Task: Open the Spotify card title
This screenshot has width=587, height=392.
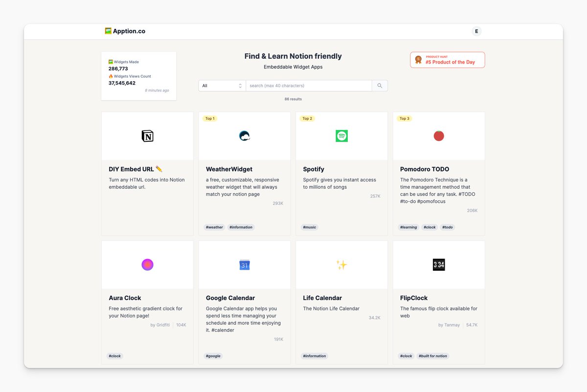Action: pos(314,169)
